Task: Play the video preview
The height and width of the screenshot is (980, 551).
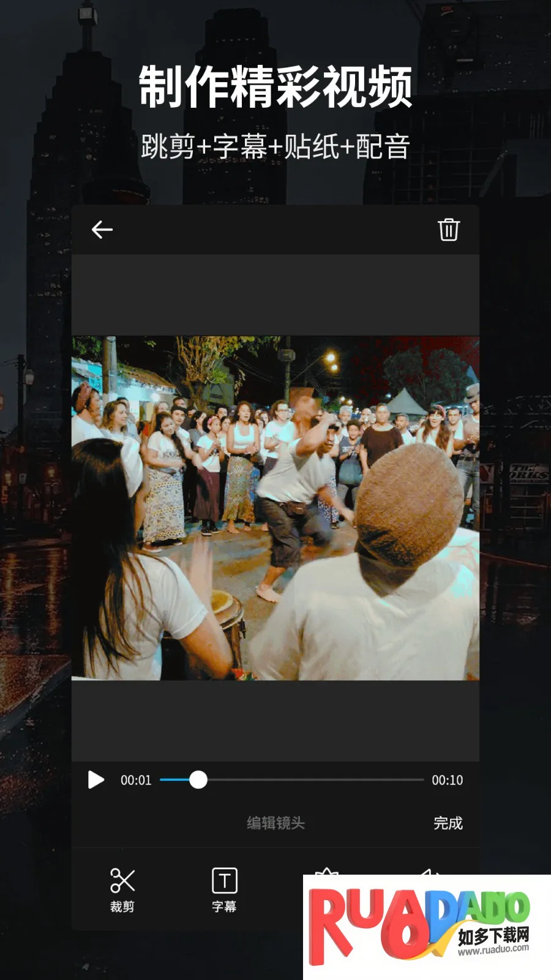Action: tap(96, 780)
